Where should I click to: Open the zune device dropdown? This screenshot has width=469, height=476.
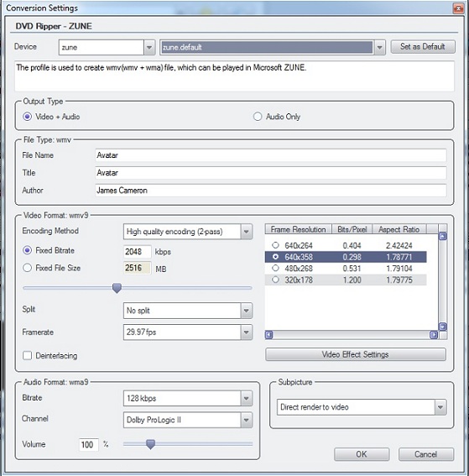click(x=149, y=47)
